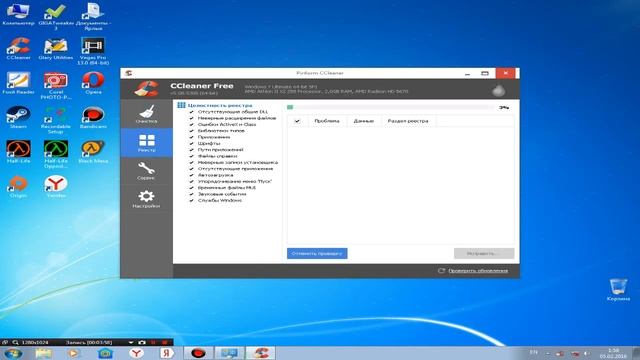This screenshot has height=360, width=640.
Task: Click the blue Отменить проверку (cancel scan) button
Action: [x=317, y=253]
